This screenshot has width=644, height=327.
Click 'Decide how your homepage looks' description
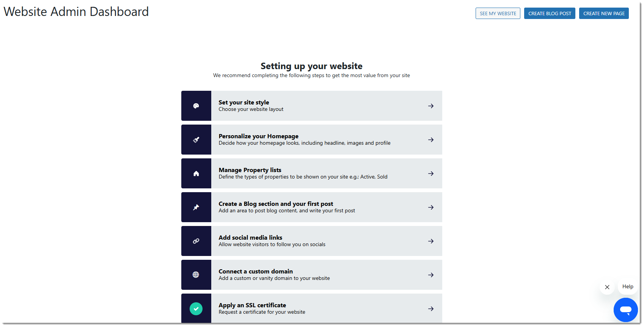tap(305, 143)
